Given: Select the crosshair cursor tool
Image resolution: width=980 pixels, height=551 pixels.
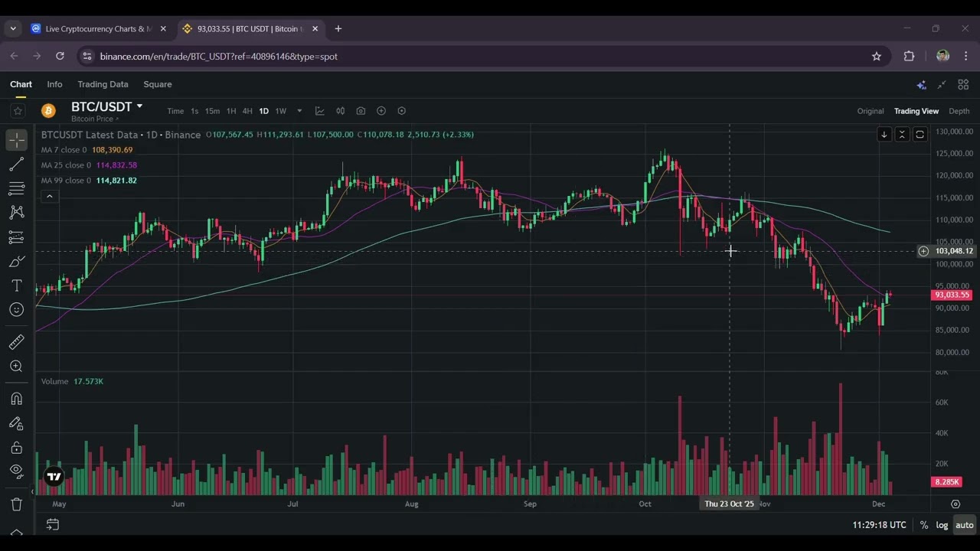Looking at the screenshot, I should pos(16,140).
